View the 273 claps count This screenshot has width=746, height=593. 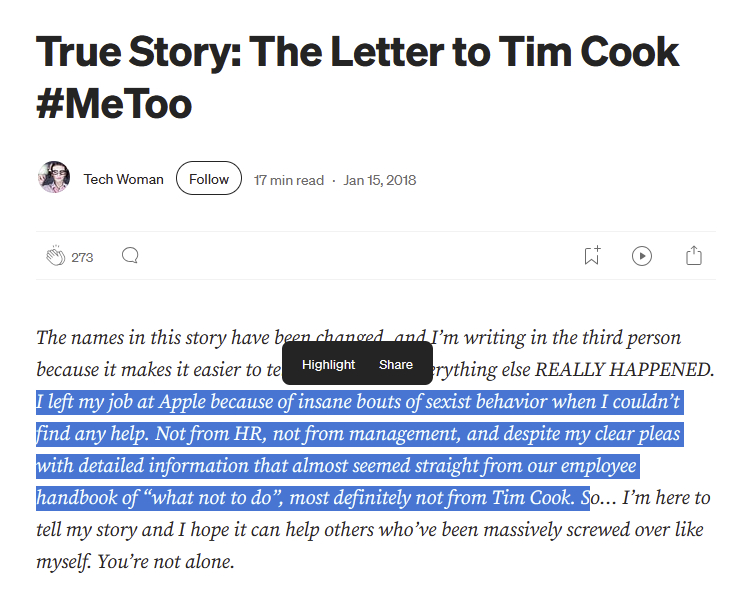[x=82, y=258]
